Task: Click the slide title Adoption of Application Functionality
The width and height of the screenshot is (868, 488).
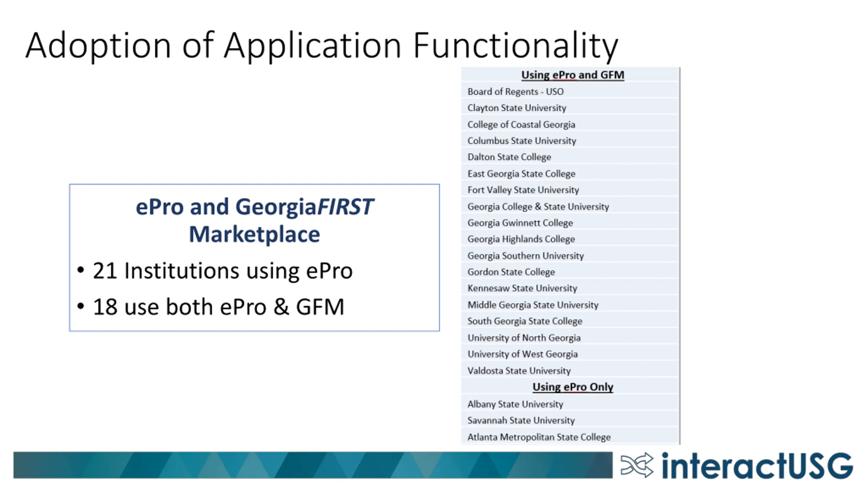Action: pyautogui.click(x=321, y=45)
